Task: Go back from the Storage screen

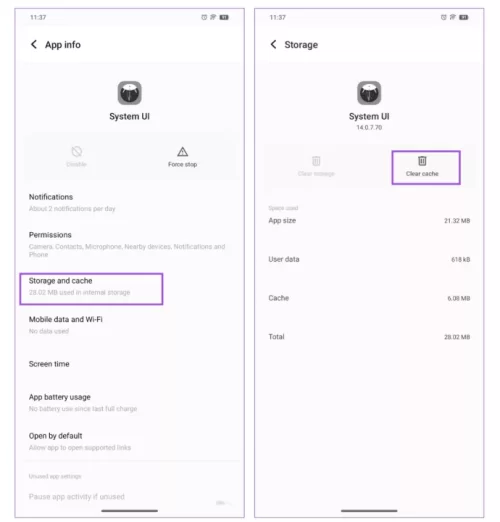Action: 273,44
